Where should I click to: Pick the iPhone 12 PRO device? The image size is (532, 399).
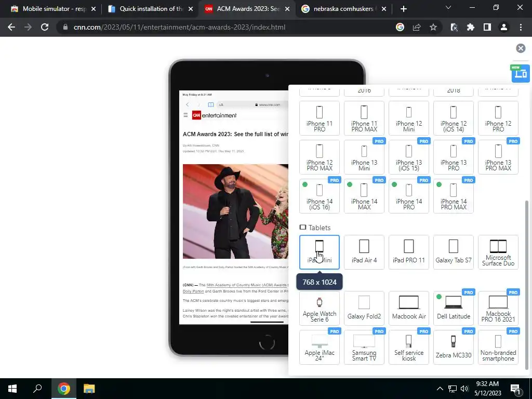[x=498, y=118]
